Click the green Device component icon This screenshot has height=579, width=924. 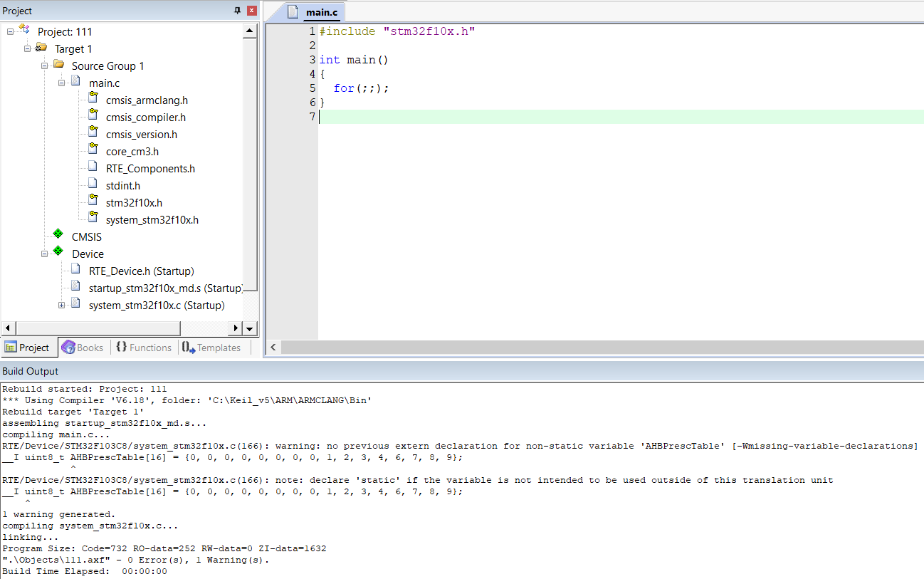[58, 254]
